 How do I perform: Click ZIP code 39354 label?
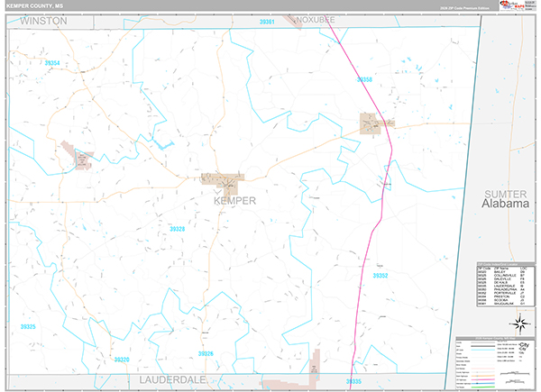(53, 63)
